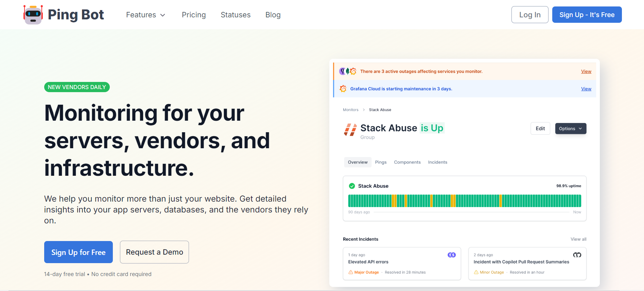View the 3 active outages link
The image size is (644, 291).
tap(586, 71)
